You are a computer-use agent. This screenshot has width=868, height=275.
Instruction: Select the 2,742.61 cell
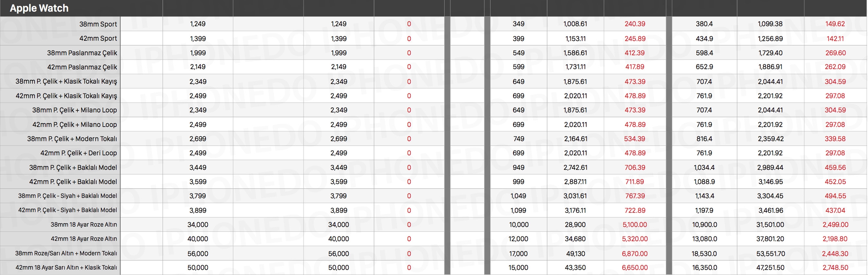tap(575, 167)
